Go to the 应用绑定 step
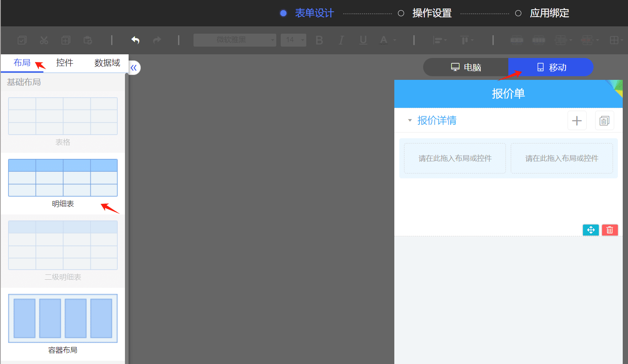This screenshot has width=628, height=364. click(x=542, y=13)
